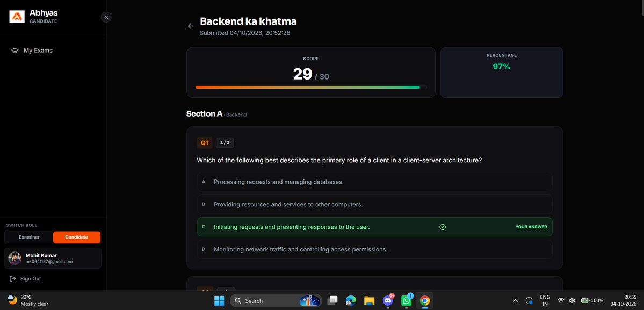Click Mohit Kumar's avatar picture
644x310 pixels.
pos(15,258)
